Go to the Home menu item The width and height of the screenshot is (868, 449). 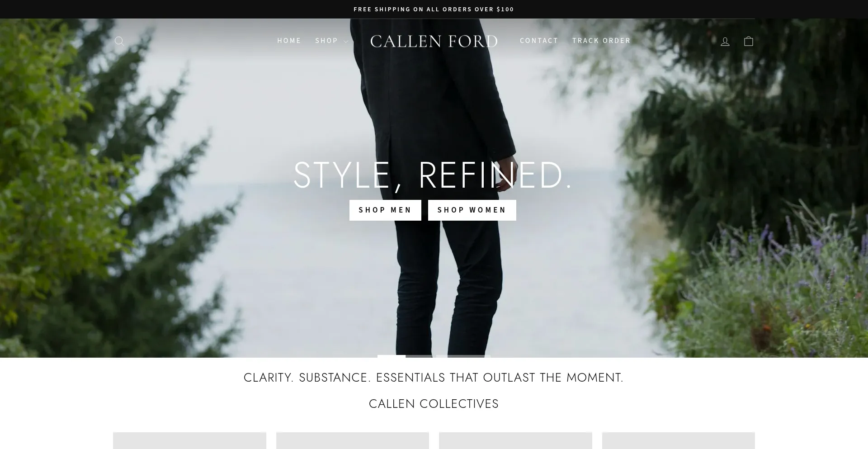(x=289, y=41)
